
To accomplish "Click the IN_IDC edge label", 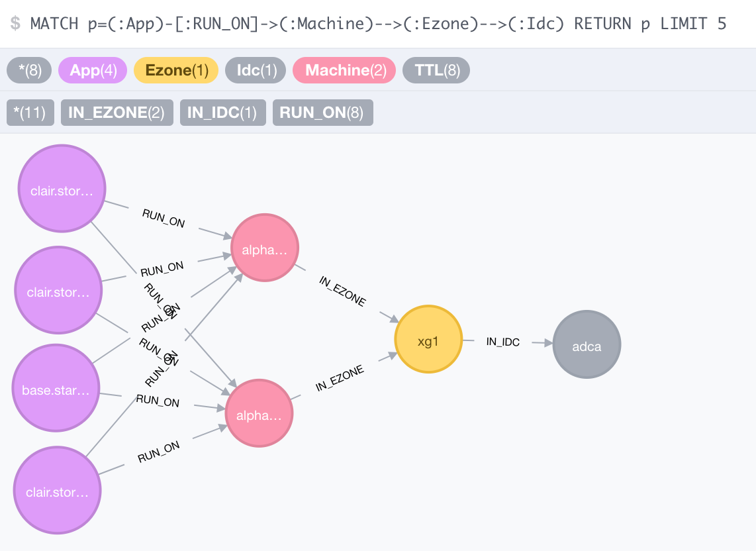I will pos(502,342).
